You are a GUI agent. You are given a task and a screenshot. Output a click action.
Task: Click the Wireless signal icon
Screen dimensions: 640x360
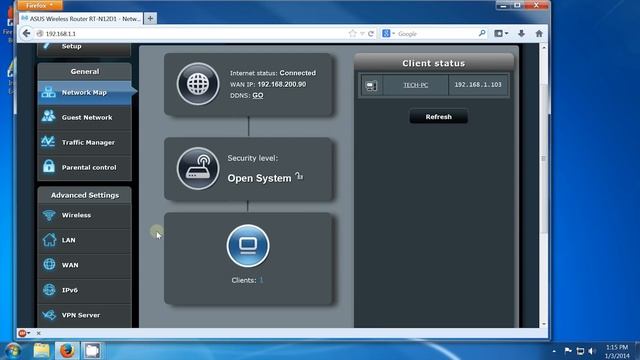[x=49, y=215]
